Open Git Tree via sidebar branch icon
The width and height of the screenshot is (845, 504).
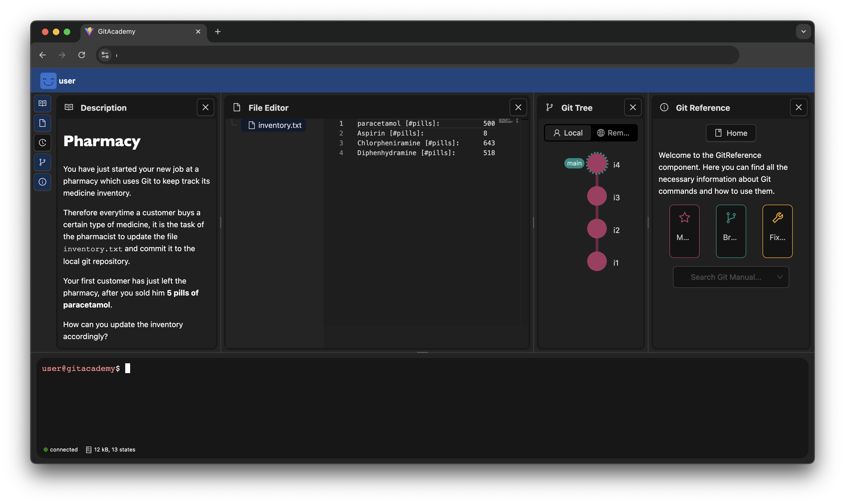coord(42,162)
